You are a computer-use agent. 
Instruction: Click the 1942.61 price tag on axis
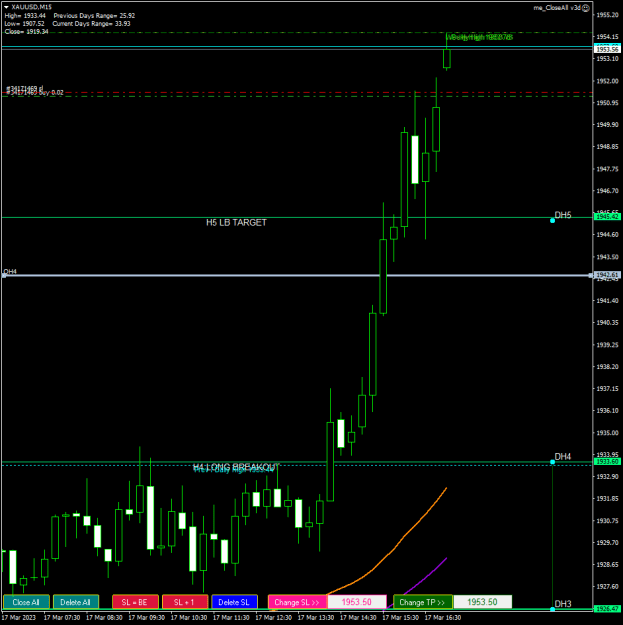pos(607,275)
